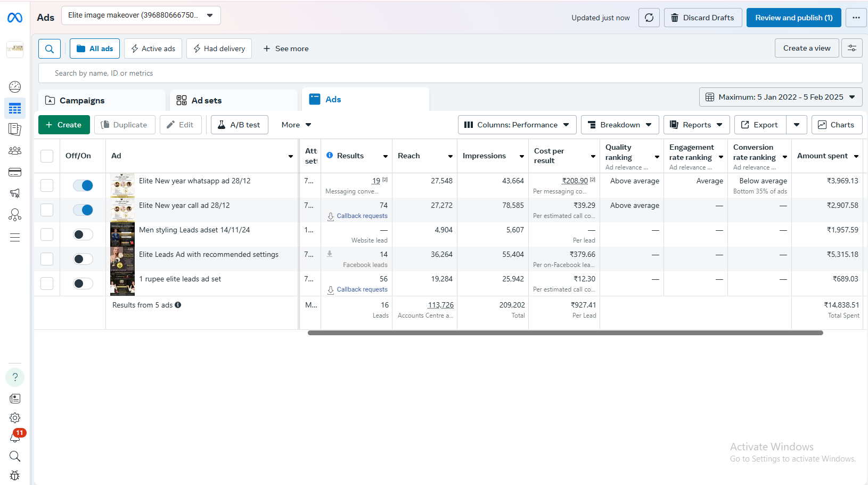Enable the Men styling Leads adset ad
The width and height of the screenshot is (868, 485).
click(83, 235)
